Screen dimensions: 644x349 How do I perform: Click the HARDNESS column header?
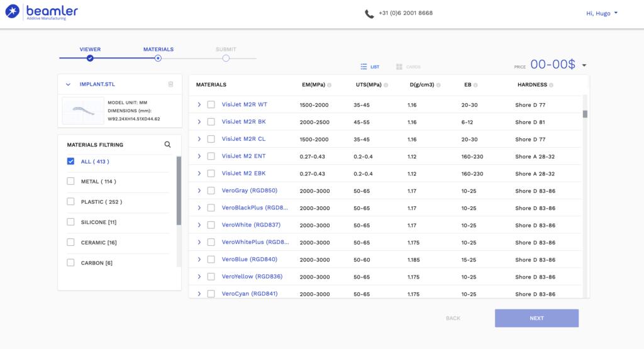pos(532,85)
